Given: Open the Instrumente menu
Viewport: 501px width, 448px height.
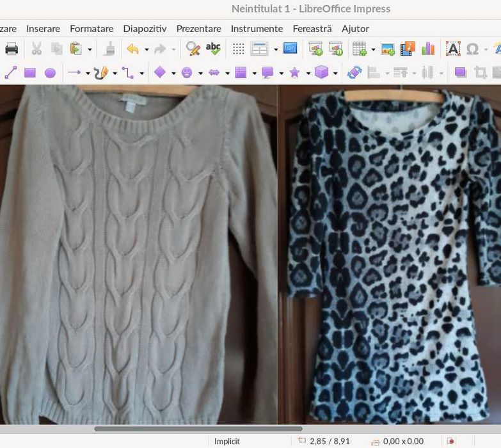Looking at the screenshot, I should (x=257, y=28).
